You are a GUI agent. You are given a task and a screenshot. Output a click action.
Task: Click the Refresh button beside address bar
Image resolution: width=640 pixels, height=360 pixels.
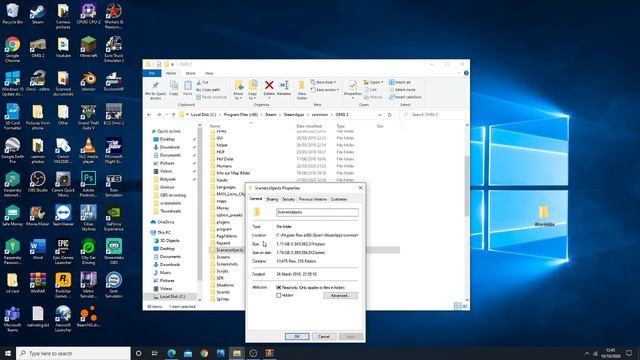point(389,115)
